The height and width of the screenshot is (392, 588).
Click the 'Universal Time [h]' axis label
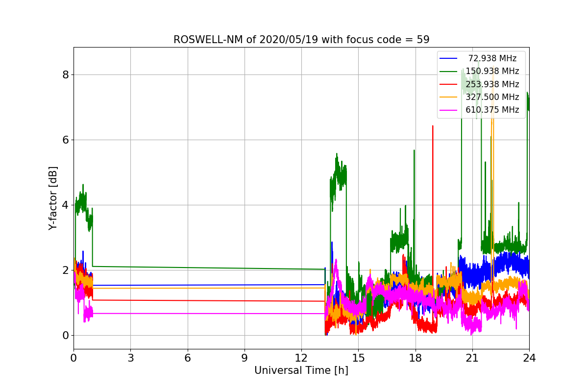[301, 371]
